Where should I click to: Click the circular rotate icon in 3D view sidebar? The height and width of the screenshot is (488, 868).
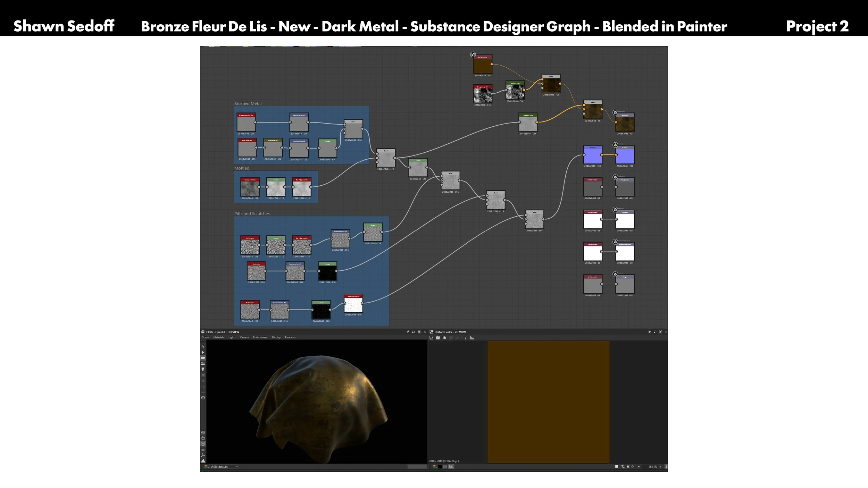pyautogui.click(x=203, y=398)
